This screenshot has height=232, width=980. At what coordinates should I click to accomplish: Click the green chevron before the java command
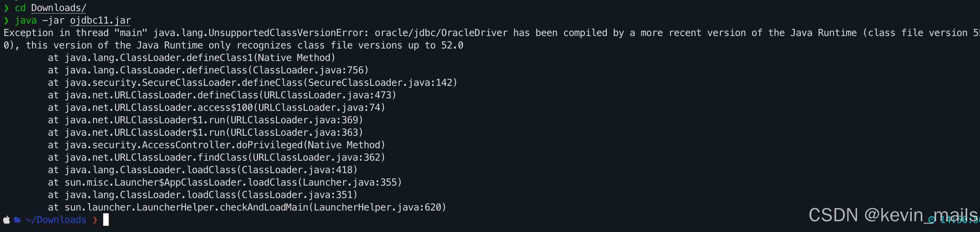[6, 20]
